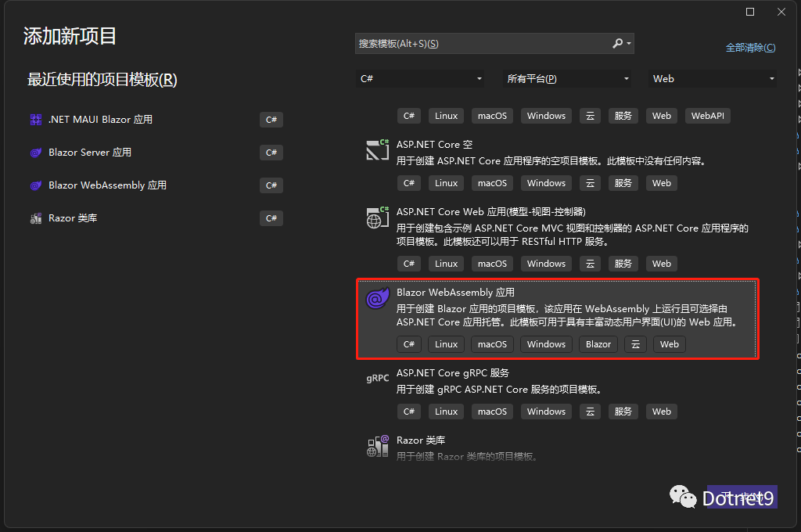Select ASP.NET Core gRPC 服务 template
This screenshot has height=532, width=801.
(x=453, y=373)
